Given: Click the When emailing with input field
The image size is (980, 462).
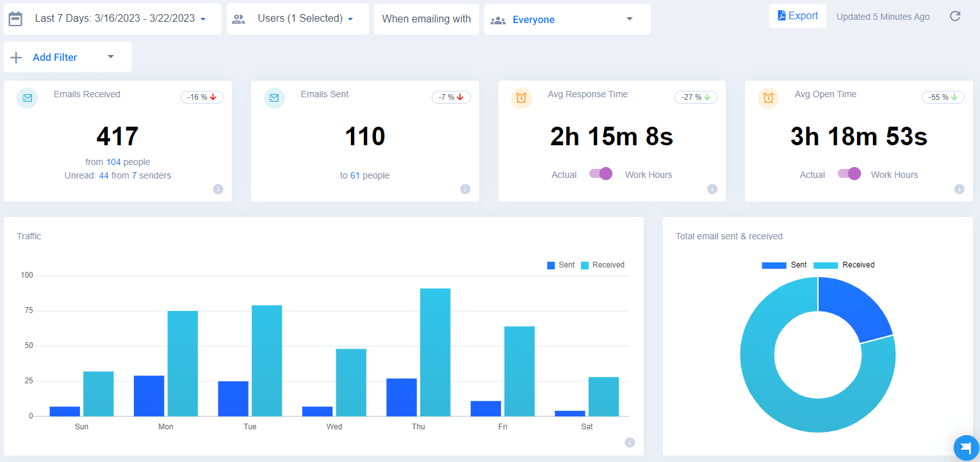Looking at the screenshot, I should 426,19.
